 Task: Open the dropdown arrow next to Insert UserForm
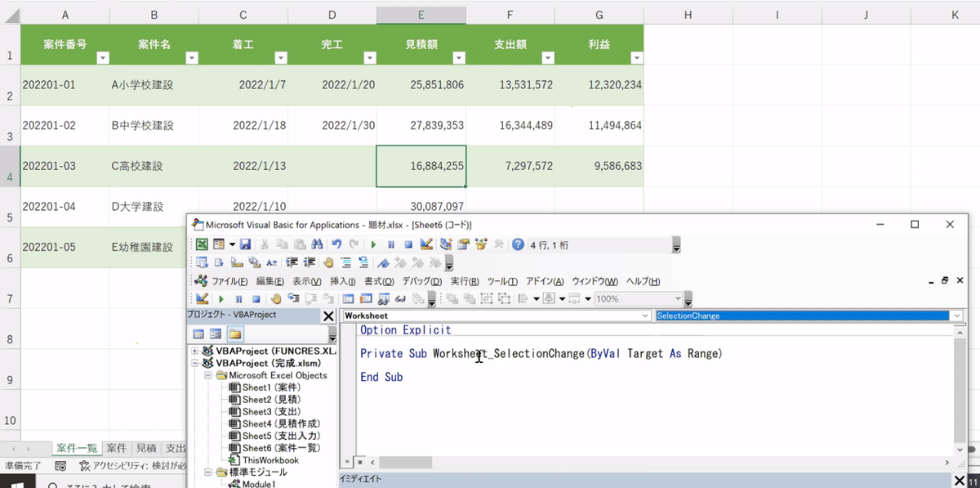point(232,244)
